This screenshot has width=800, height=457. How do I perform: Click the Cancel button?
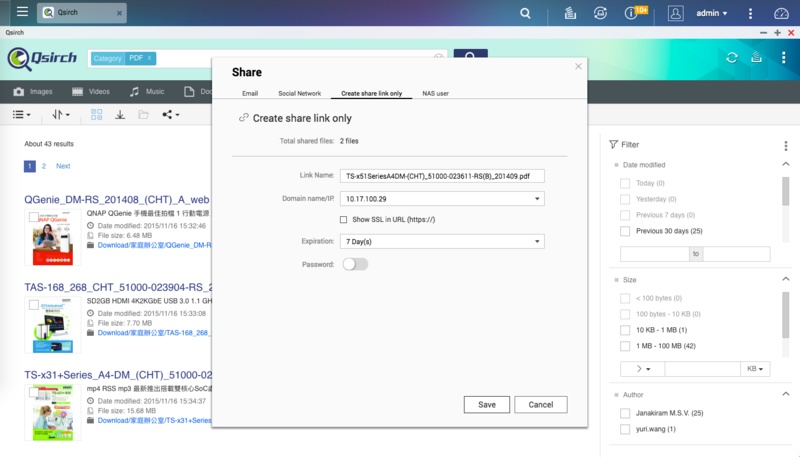(x=541, y=404)
